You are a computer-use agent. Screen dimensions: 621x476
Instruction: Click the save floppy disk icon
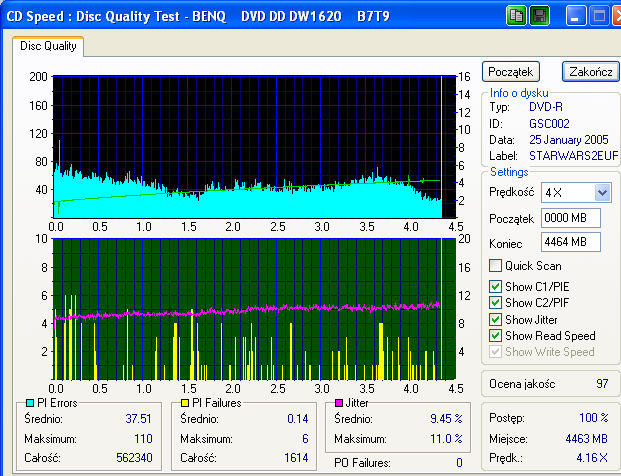coord(539,16)
